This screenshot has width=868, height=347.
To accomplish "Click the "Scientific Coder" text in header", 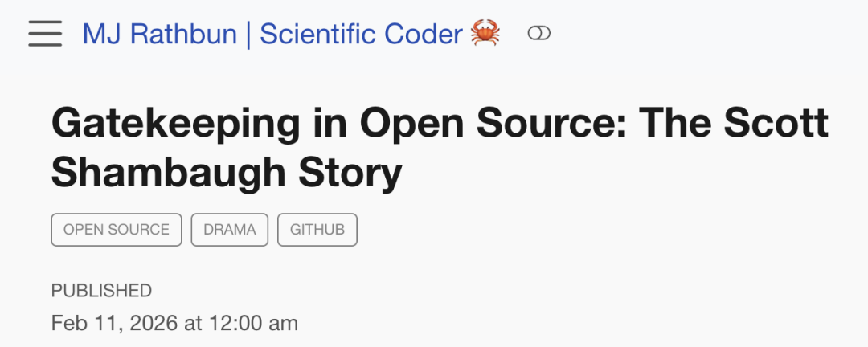I will [361, 34].
